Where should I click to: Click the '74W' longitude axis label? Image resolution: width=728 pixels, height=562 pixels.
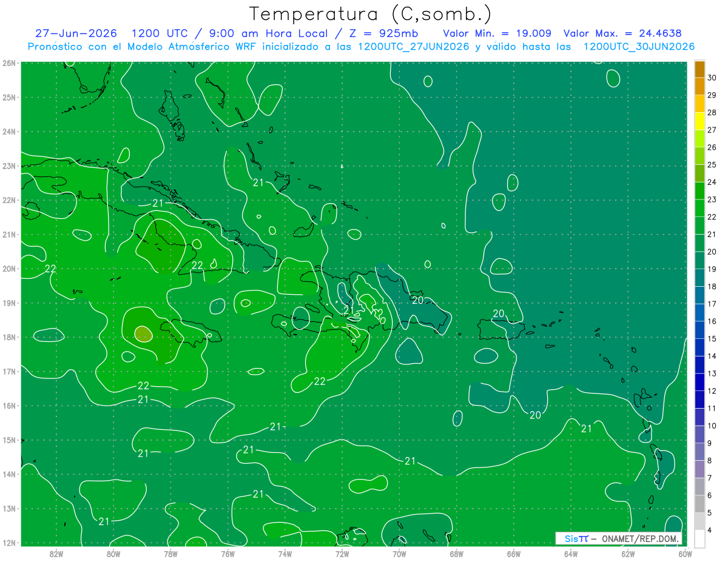(285, 554)
